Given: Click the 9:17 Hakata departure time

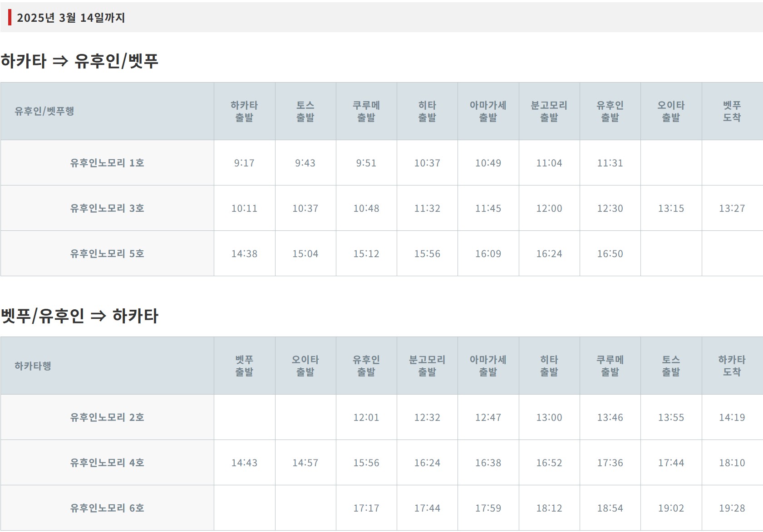Looking at the screenshot, I should [244, 163].
